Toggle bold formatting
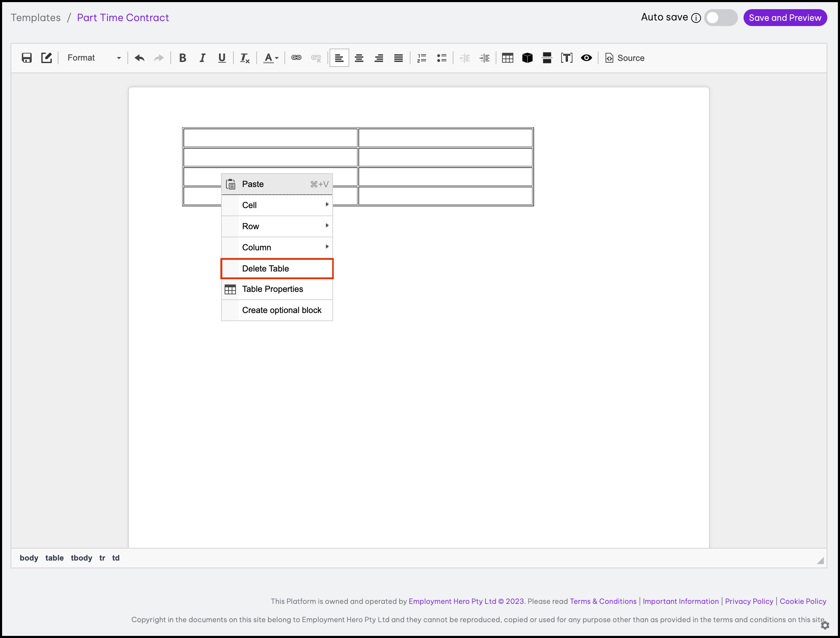 [x=183, y=58]
